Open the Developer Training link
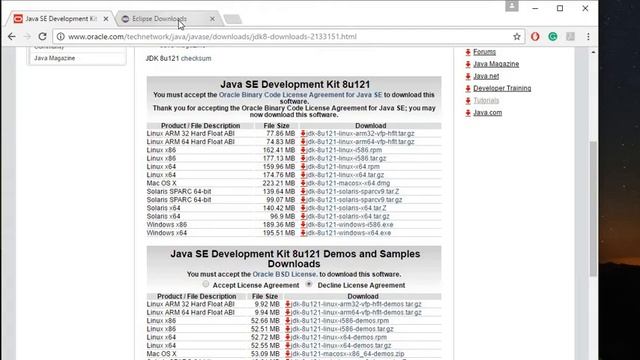 click(x=502, y=89)
